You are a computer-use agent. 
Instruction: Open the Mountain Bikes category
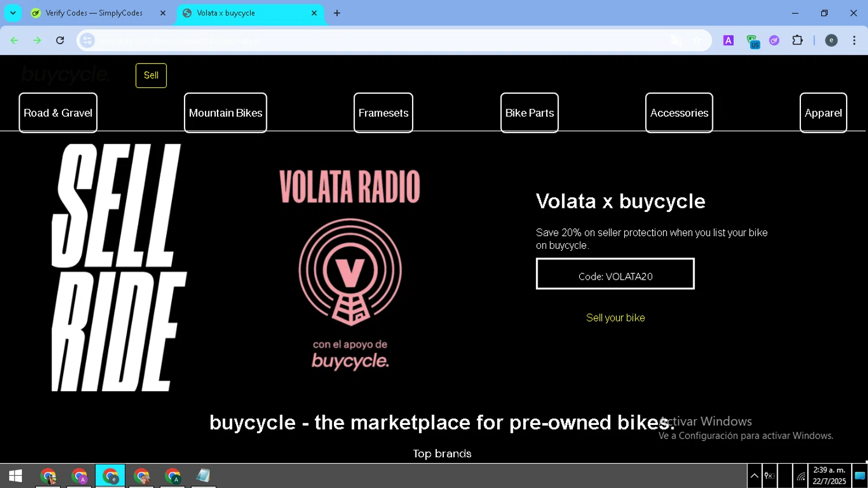click(226, 113)
